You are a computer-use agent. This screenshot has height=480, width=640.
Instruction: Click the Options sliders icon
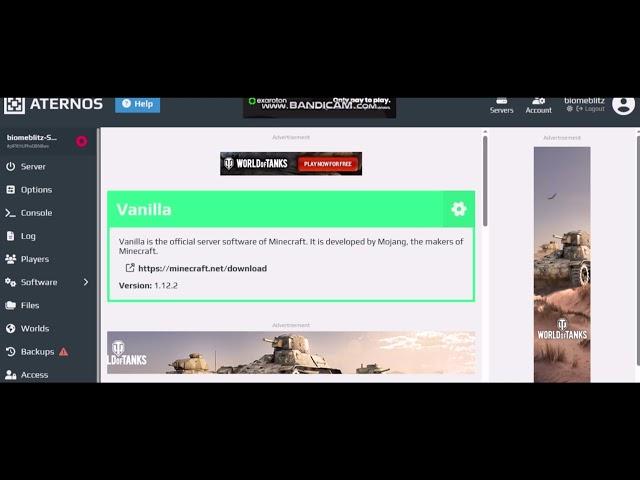[11, 190]
